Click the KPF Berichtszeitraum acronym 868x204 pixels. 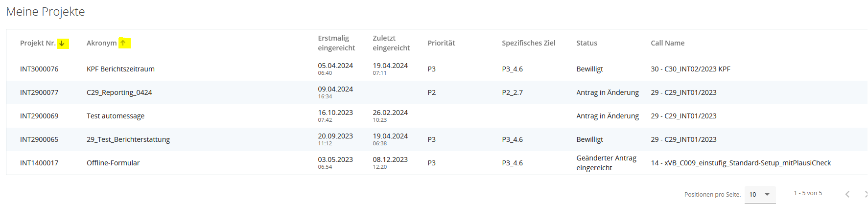pyautogui.click(x=120, y=69)
